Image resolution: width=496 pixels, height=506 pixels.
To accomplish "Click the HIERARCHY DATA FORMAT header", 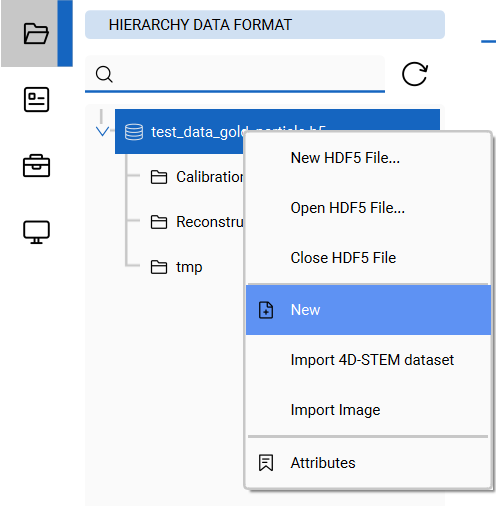I will [x=265, y=25].
